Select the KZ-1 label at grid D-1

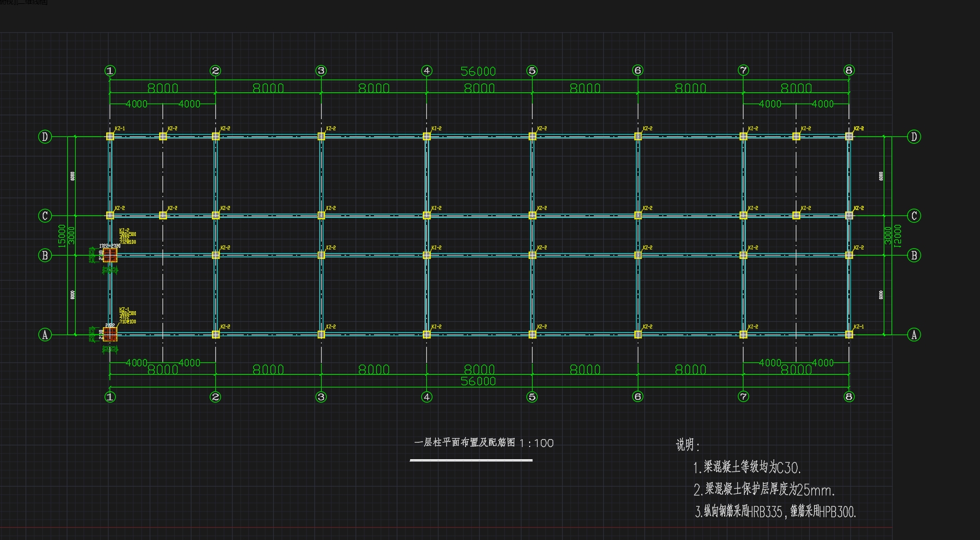click(120, 129)
